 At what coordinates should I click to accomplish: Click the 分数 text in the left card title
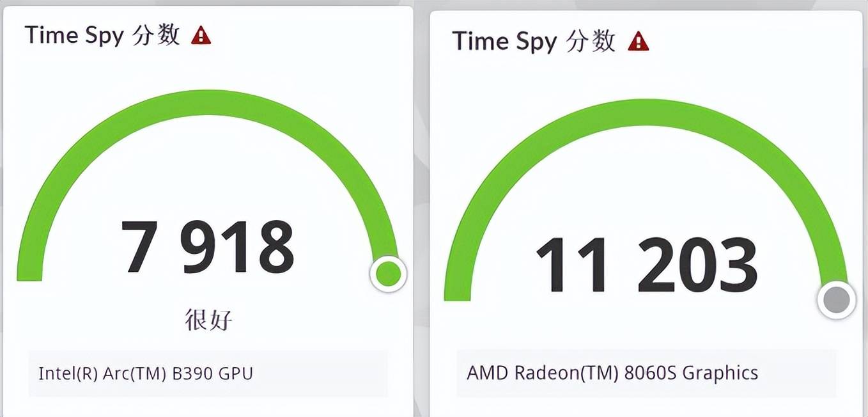(x=155, y=35)
